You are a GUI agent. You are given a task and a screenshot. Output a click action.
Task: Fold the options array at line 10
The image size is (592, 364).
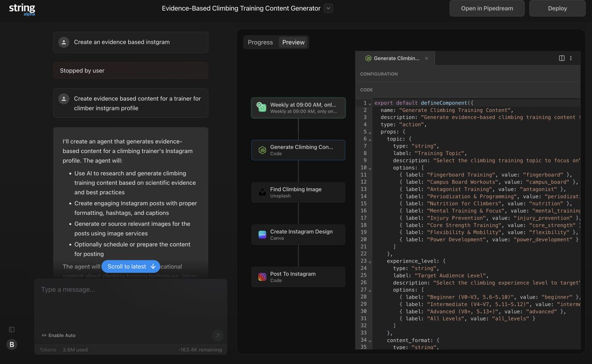tap(370, 168)
